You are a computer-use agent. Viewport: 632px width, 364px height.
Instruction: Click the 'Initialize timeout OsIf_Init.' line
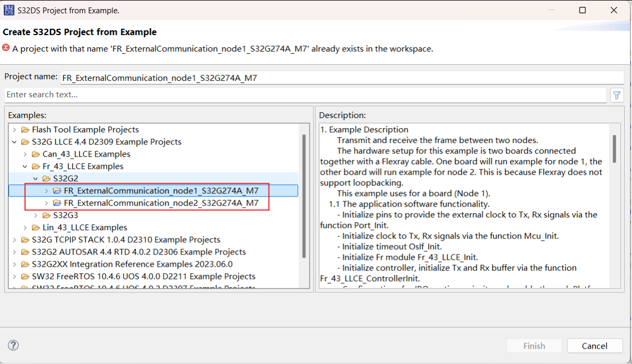[x=389, y=247]
